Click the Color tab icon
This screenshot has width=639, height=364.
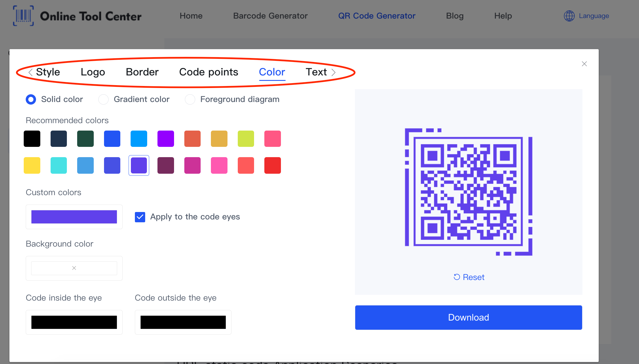point(272,71)
